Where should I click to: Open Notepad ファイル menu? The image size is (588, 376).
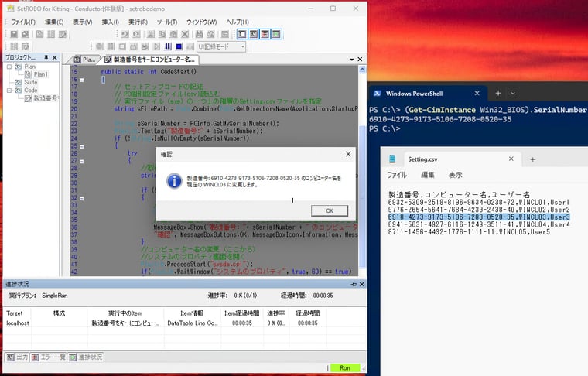point(396,175)
